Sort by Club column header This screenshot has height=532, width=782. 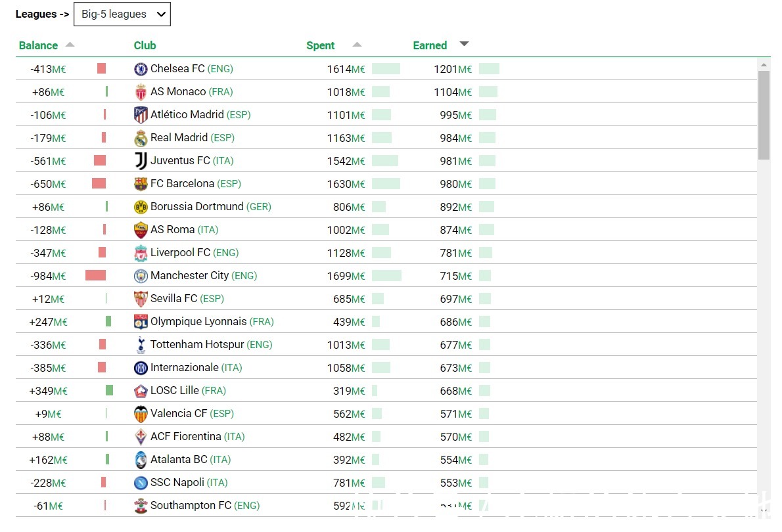coord(145,45)
